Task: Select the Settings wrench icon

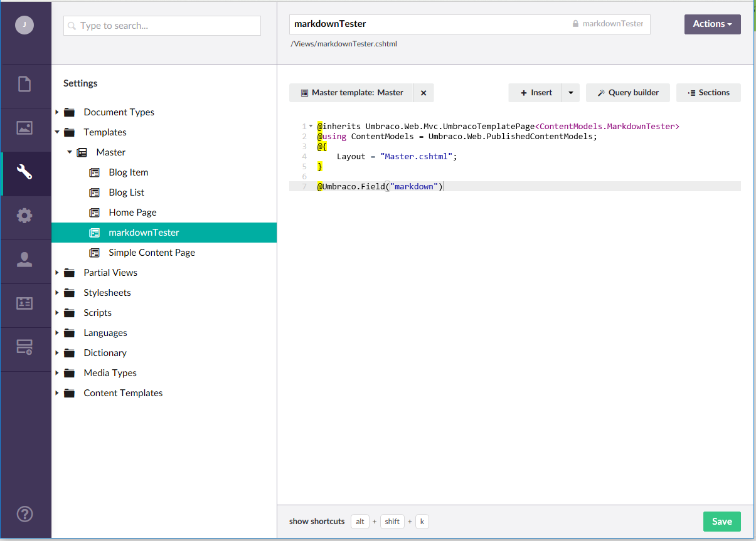Action: (x=24, y=172)
